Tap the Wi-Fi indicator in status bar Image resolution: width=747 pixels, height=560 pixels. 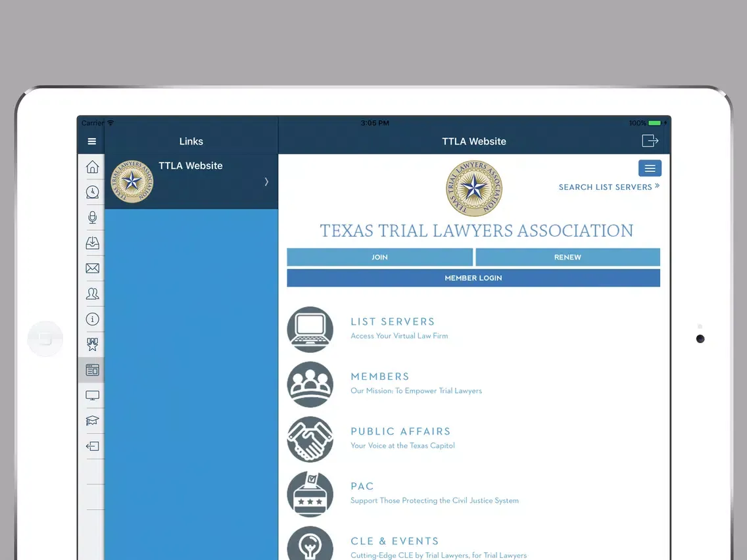click(110, 123)
